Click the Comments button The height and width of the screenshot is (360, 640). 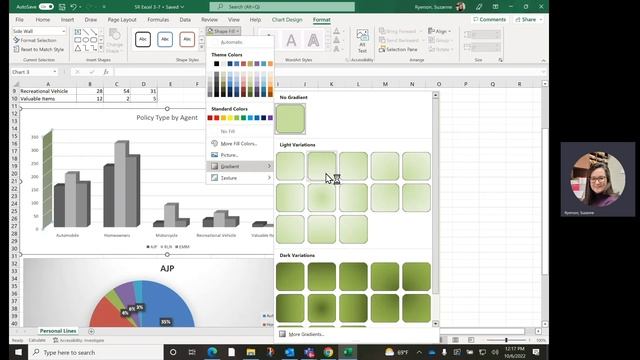click(x=489, y=20)
